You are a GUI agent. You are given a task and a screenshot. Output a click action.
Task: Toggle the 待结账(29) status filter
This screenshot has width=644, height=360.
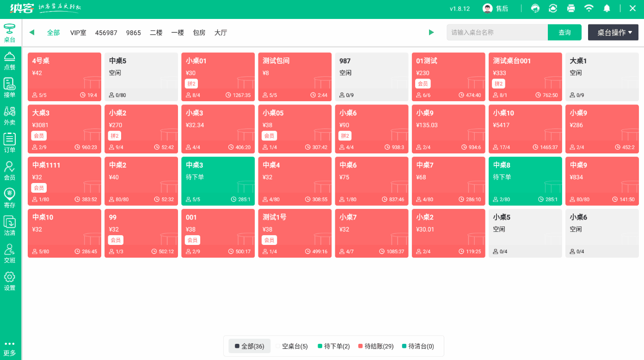pos(376,346)
